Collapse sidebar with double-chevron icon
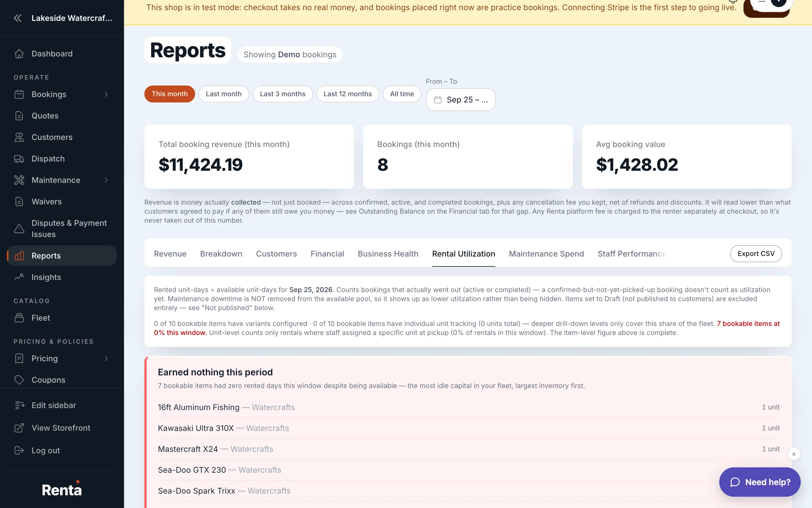Image resolution: width=812 pixels, height=508 pixels. [x=18, y=18]
